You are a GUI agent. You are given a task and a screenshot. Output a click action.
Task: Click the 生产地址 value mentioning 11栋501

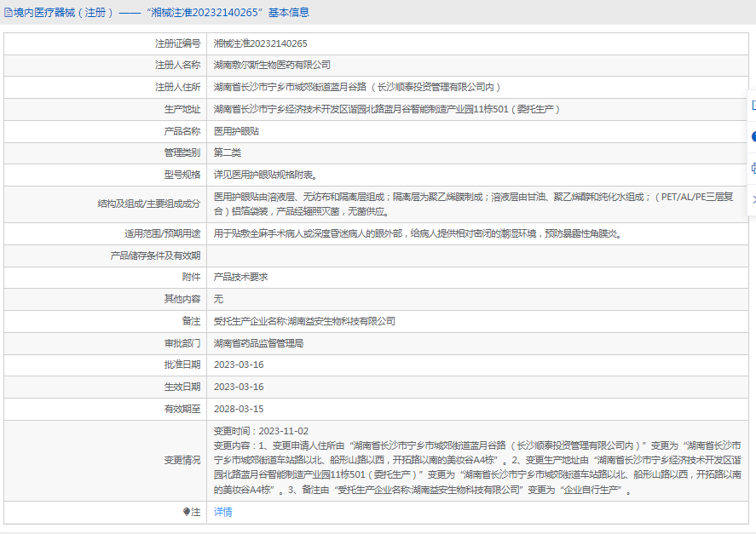point(387,109)
